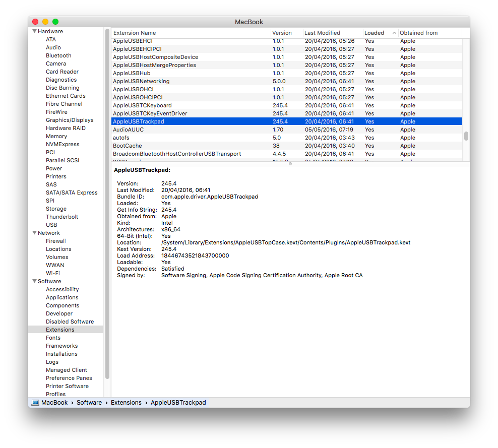This screenshot has height=448, width=498.
Task: Open Logs under Software
Action: point(52,362)
